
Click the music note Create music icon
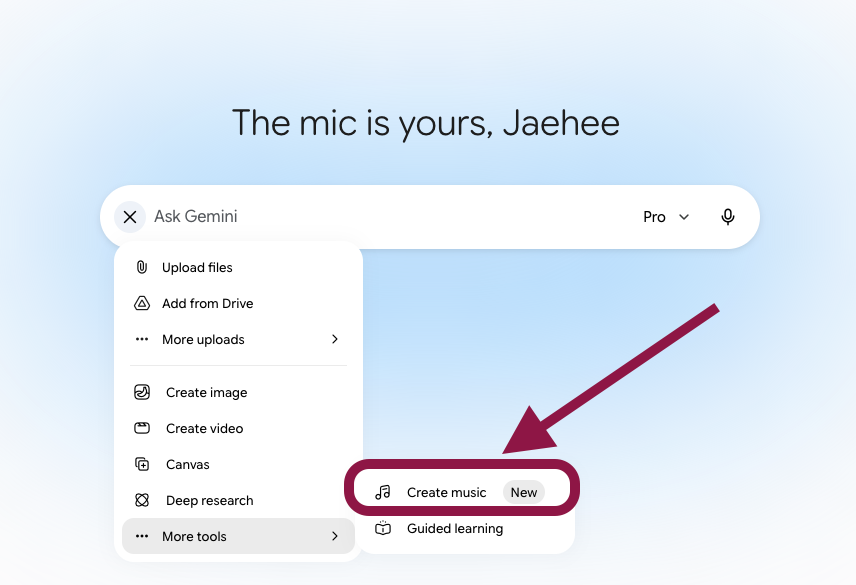click(383, 492)
